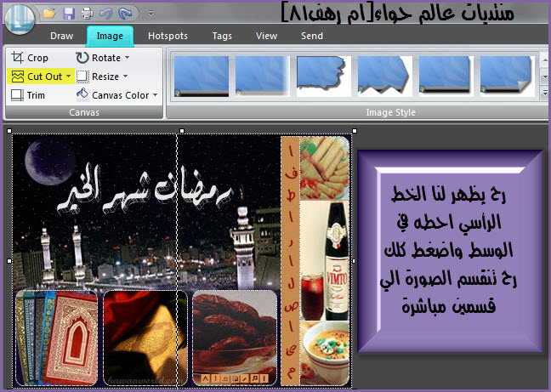
Task: Switch to the Draw tab
Action: (61, 36)
